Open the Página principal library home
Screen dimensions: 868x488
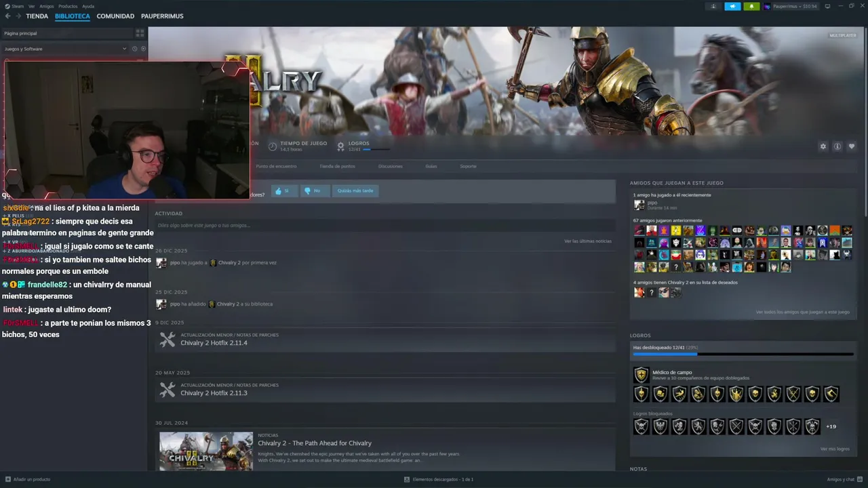coord(68,33)
